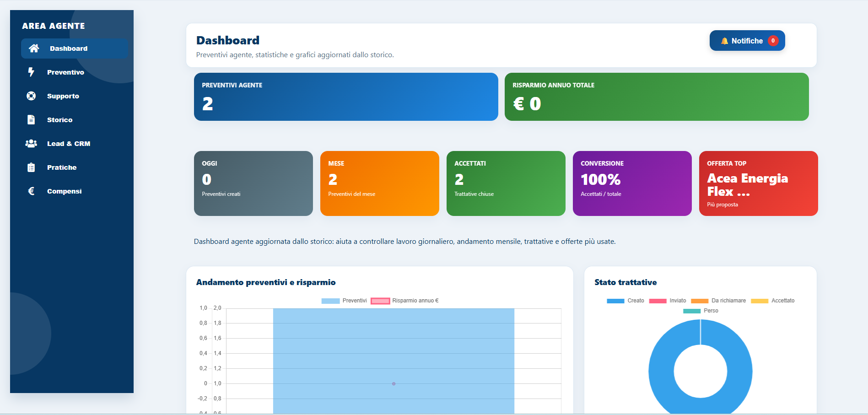Toggle the Preventivi dataset in chart legend
868x415 pixels.
[344, 301]
